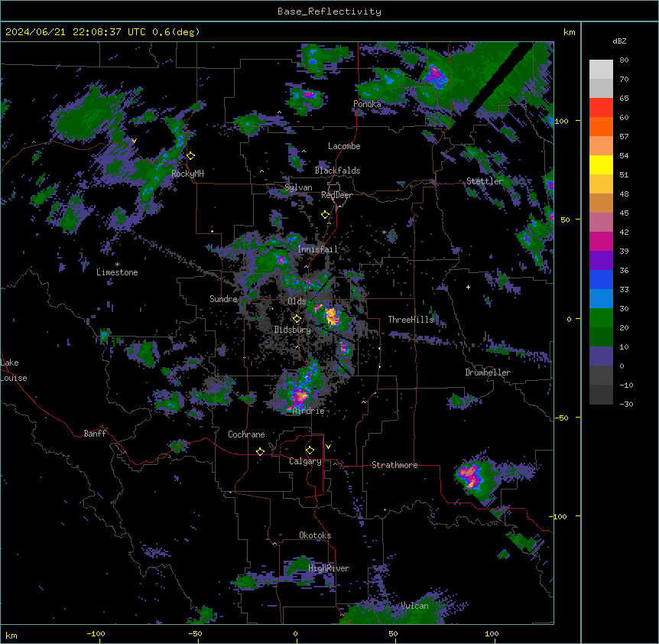Click the RockyMH label
The width and height of the screenshot is (659, 644).
[x=187, y=174]
